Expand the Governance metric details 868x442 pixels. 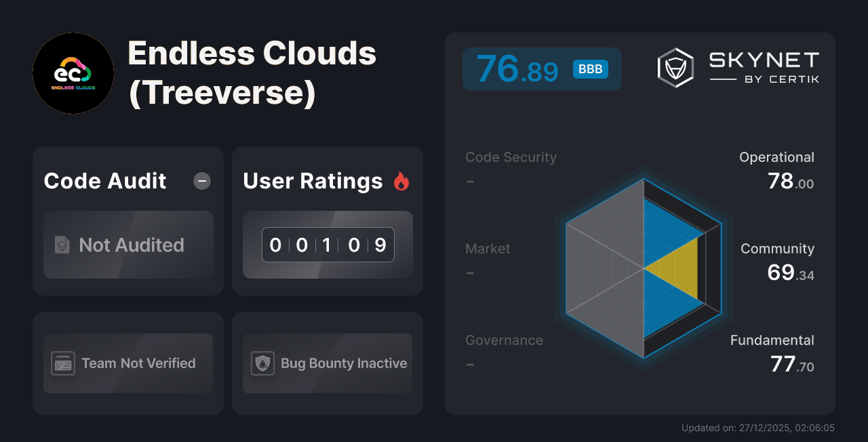pyautogui.click(x=505, y=340)
